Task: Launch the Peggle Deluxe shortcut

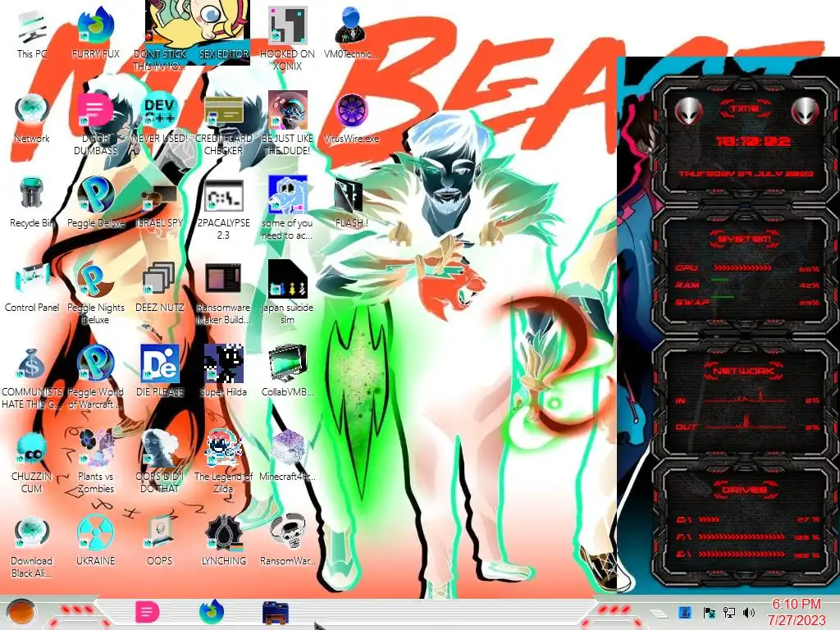Action: tap(95, 203)
